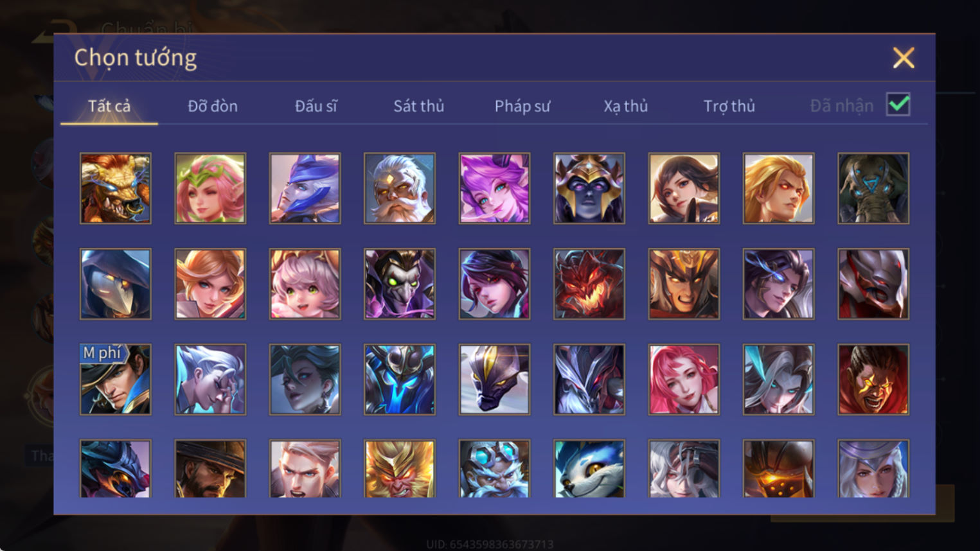The image size is (980, 551).
Task: Choose the white-bearded old warrior hero
Action: tap(400, 188)
